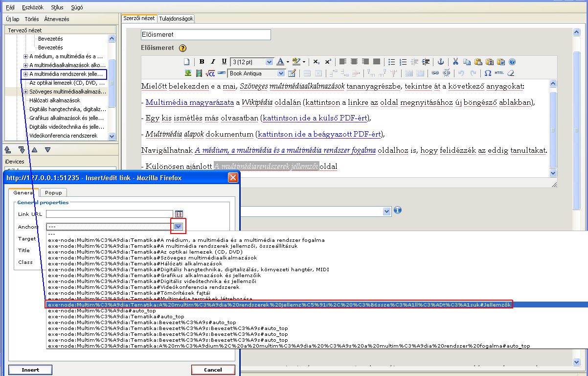Expand the 'A multimédiaalkalmazások alko' node
This screenshot has height=376, width=588.
[x=25, y=65]
